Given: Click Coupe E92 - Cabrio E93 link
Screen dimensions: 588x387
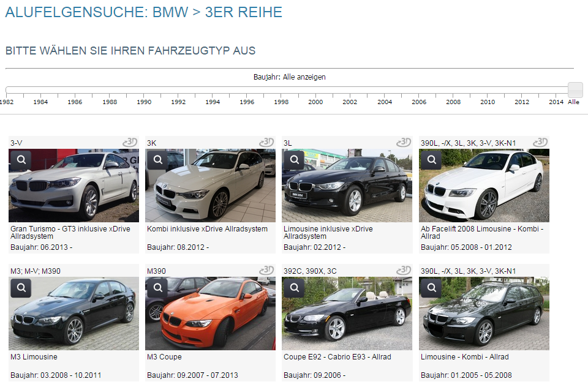Looking at the screenshot, I should click(x=337, y=357).
